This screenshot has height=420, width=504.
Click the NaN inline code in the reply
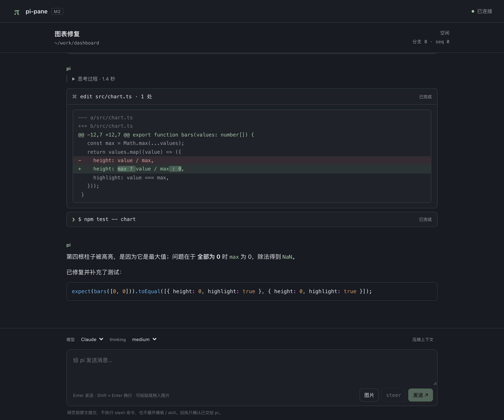287,257
